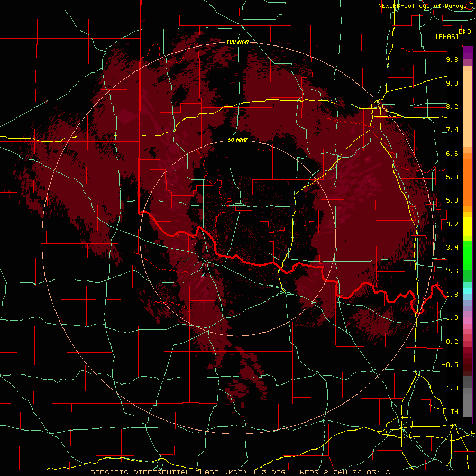Click the [PHAS] units label

coord(447,37)
